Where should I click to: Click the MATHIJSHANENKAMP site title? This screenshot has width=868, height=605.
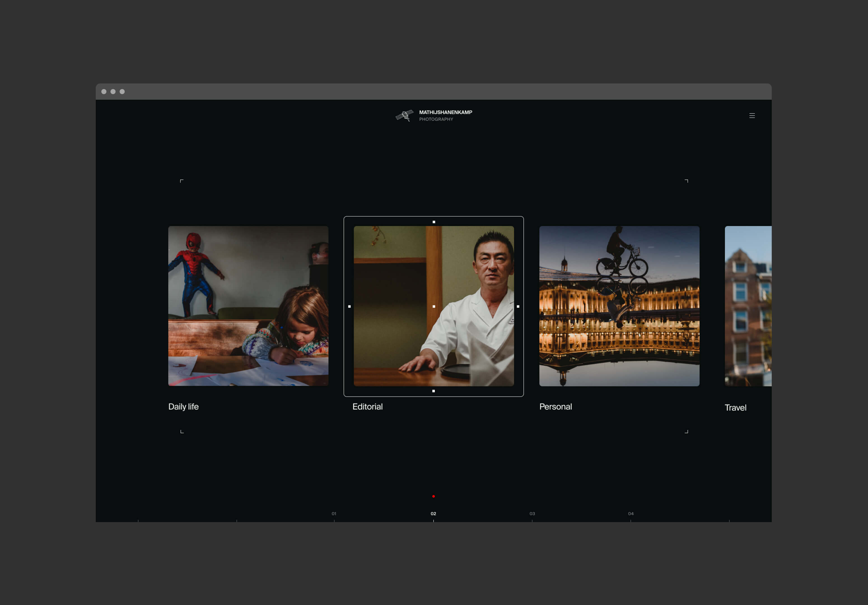(445, 112)
